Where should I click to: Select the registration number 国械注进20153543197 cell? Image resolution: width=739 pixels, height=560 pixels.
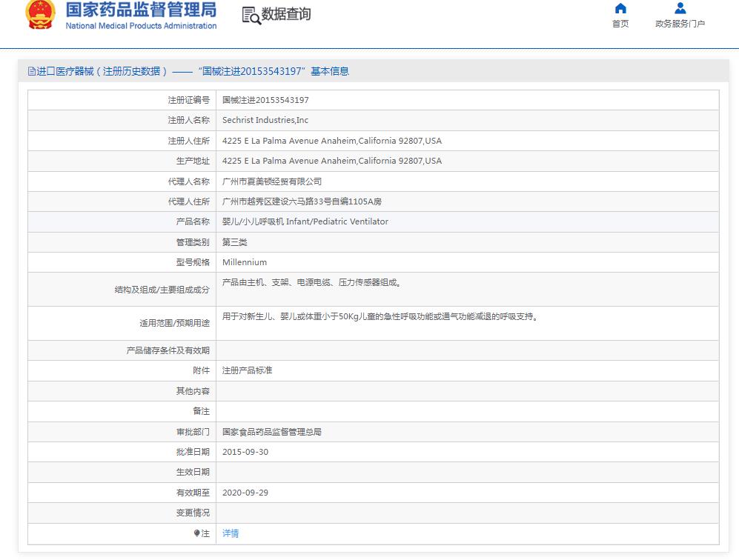(265, 100)
